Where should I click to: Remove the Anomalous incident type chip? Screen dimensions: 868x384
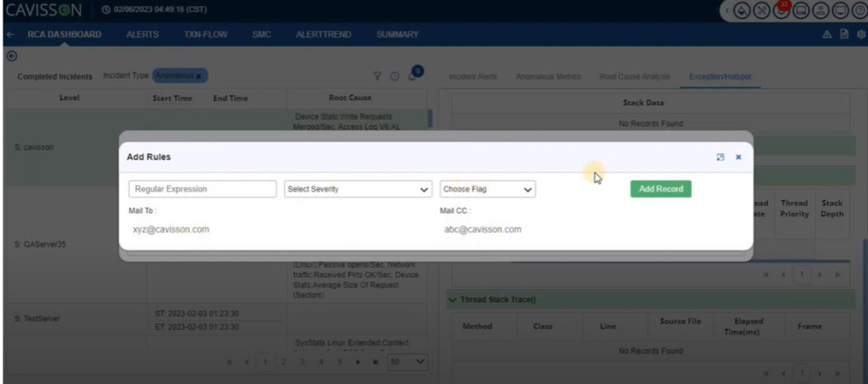[x=198, y=76]
